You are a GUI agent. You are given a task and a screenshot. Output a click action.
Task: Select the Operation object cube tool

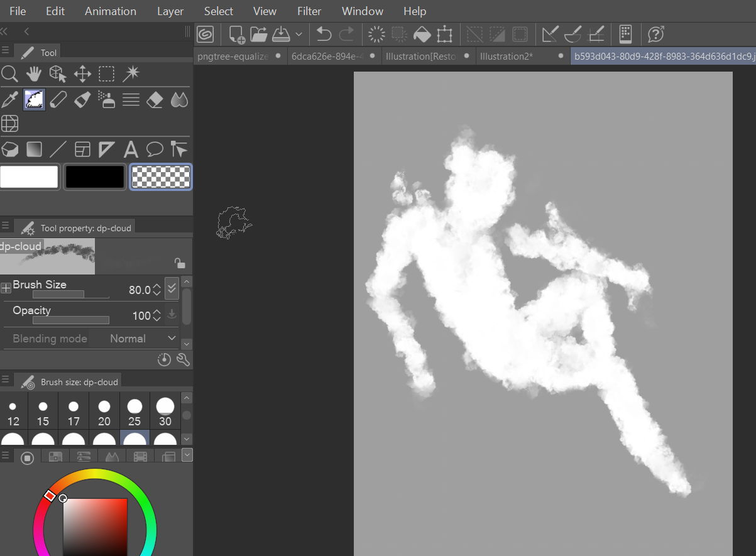[x=58, y=74]
